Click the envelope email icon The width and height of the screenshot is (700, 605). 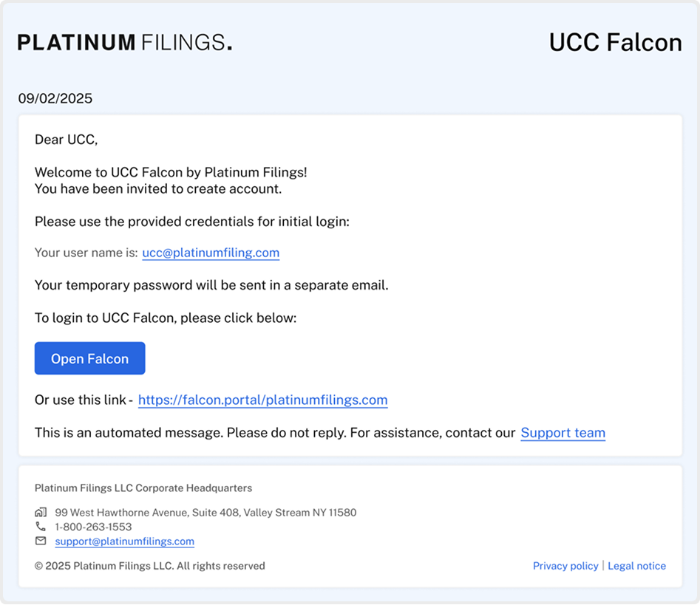pos(41,541)
